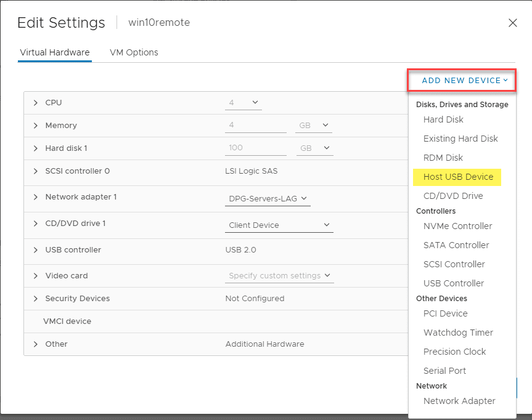Close the Edit Settings dialog
The image size is (532, 420).
click(x=512, y=23)
